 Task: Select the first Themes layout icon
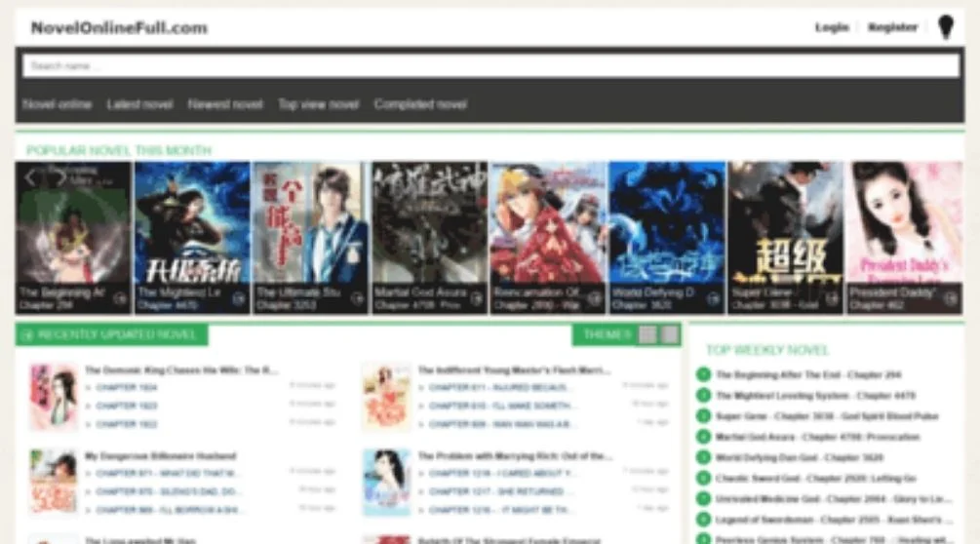[647, 334]
